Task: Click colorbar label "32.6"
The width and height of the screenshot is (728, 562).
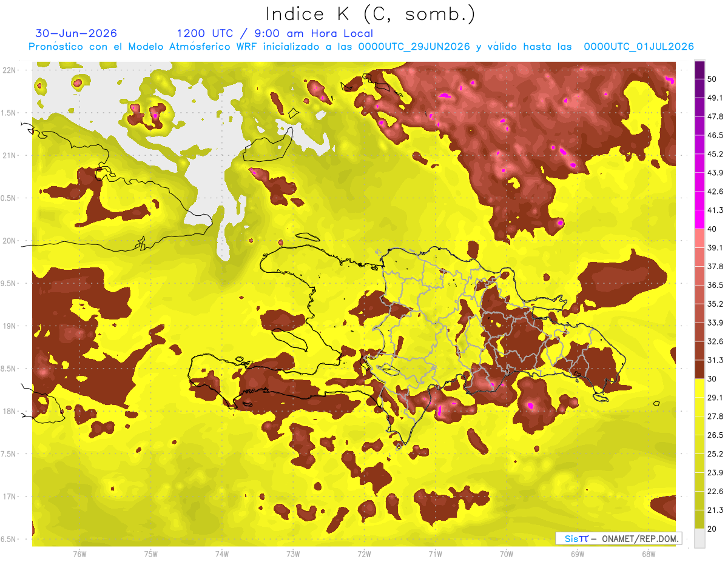Action: click(716, 341)
